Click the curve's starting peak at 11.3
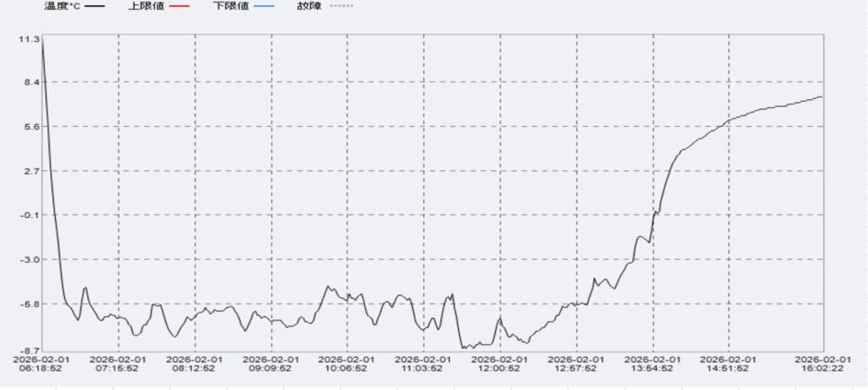Viewport: 868px width, 390px height. click(42, 39)
